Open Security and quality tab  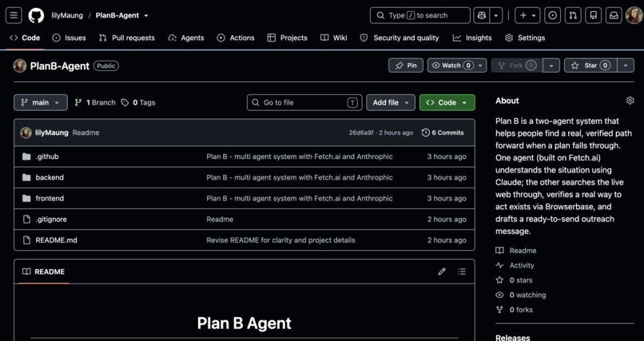(x=400, y=38)
